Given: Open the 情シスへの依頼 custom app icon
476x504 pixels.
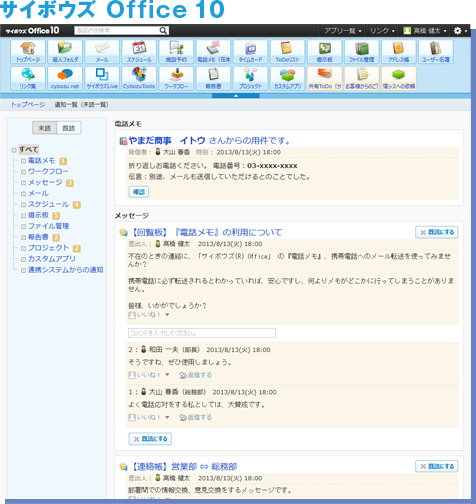Looking at the screenshot, I should [399, 78].
